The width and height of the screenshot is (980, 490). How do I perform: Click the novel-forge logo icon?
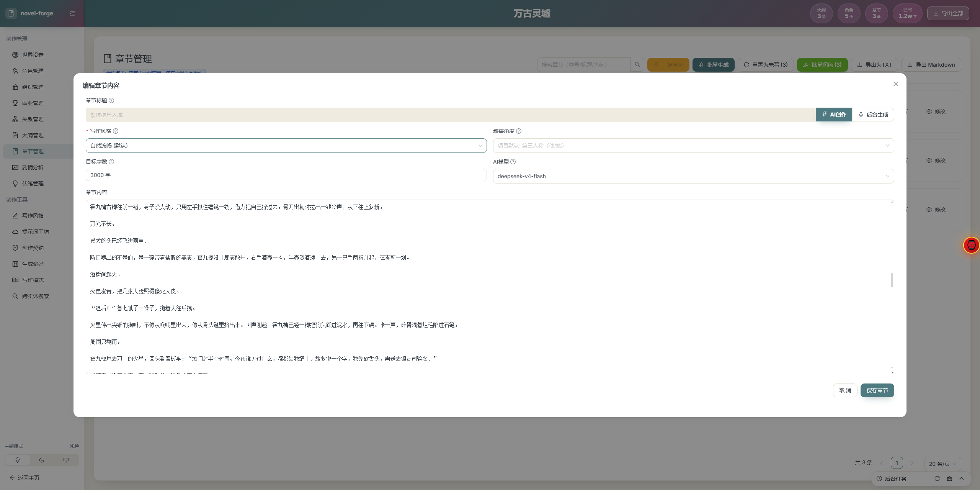[11, 13]
